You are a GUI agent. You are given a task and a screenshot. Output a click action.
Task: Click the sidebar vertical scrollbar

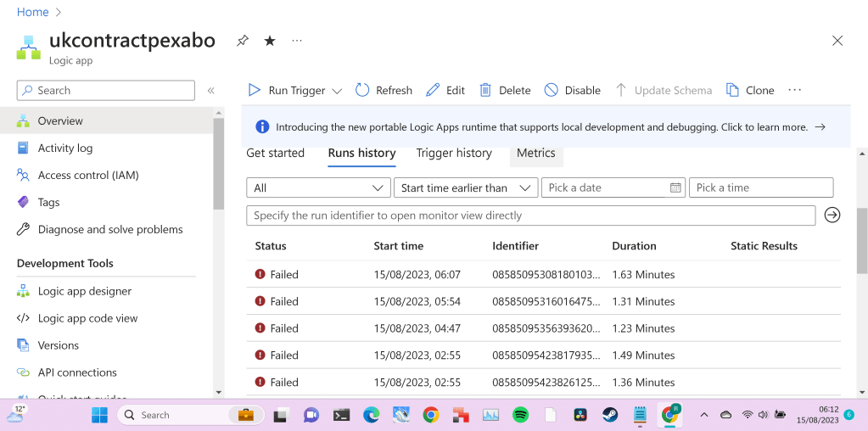click(x=218, y=164)
